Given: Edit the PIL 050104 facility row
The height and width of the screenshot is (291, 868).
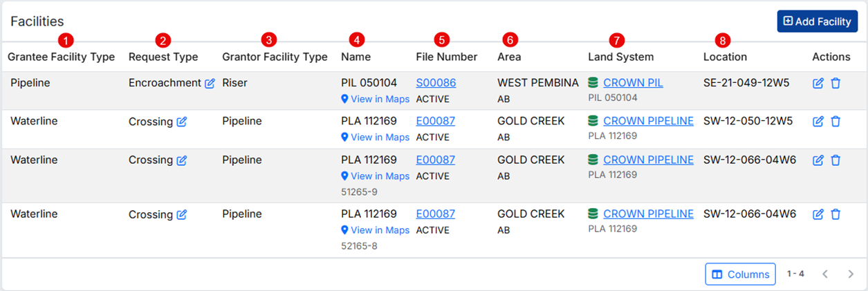Looking at the screenshot, I should pos(818,84).
